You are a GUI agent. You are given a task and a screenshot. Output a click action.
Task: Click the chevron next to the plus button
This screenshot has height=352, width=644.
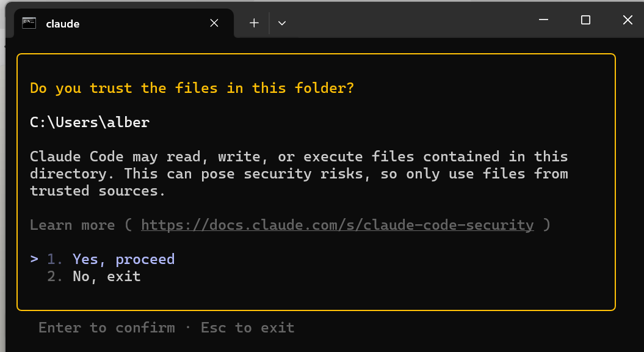[281, 23]
